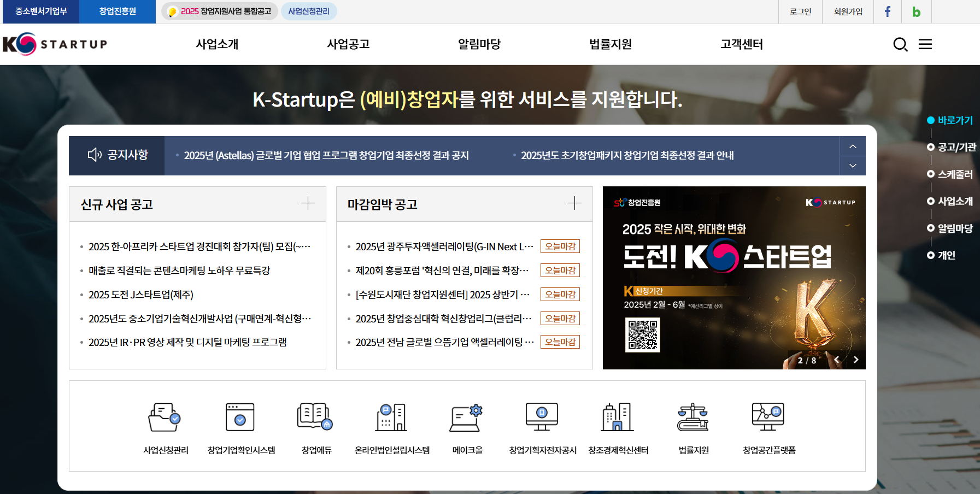Screen dimensions: 980x494
Task: Switch to 창업진흥원 tab
Action: [118, 11]
